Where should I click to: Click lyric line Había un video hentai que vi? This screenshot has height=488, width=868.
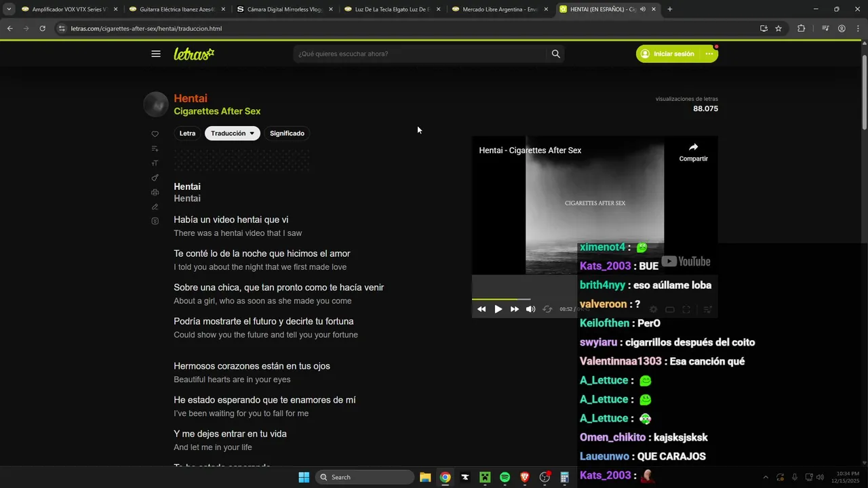(x=231, y=220)
